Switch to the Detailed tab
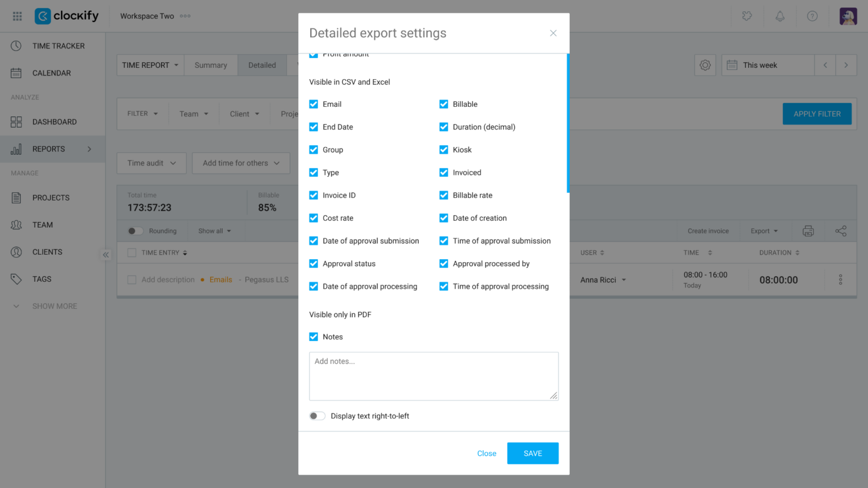Image resolution: width=868 pixels, height=488 pixels. 262,66
